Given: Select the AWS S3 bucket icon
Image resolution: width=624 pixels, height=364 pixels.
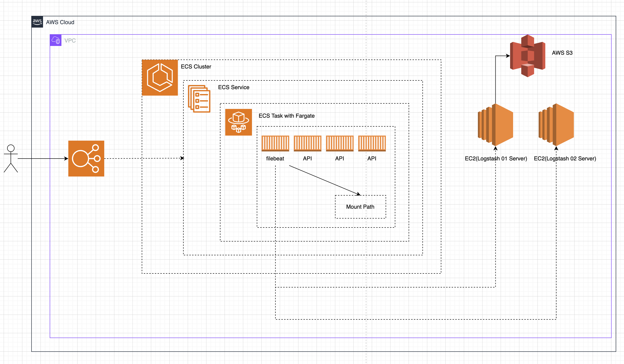Looking at the screenshot, I should pos(527,56).
